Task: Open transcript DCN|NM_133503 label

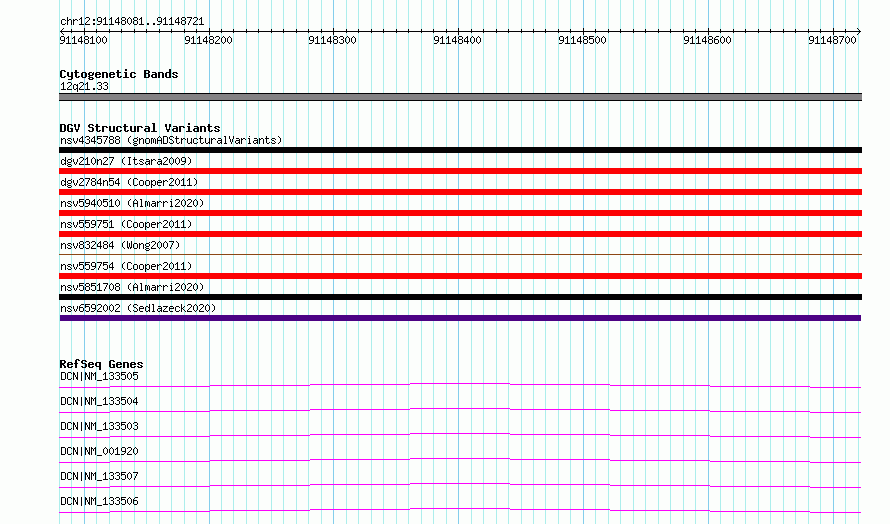Action: pyautogui.click(x=99, y=426)
